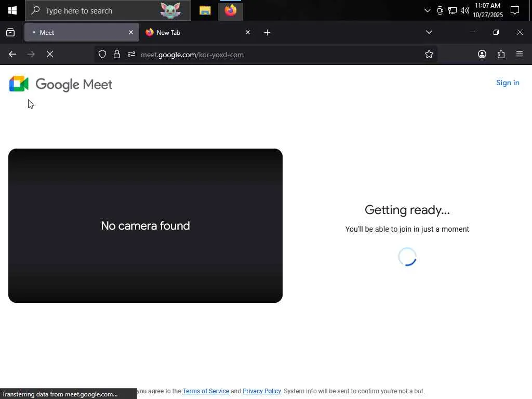Click the No camera found preview

tap(145, 225)
